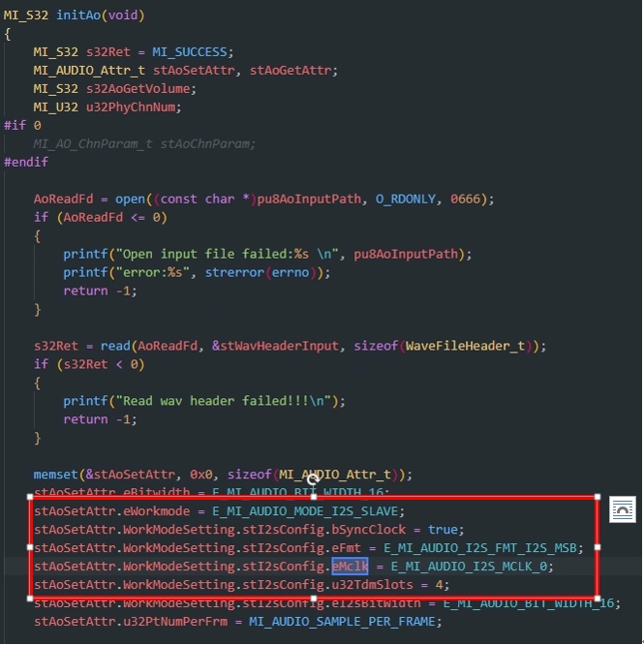
Task: Click WaveFileHeader_t inside sizeof
Action: pos(466,346)
